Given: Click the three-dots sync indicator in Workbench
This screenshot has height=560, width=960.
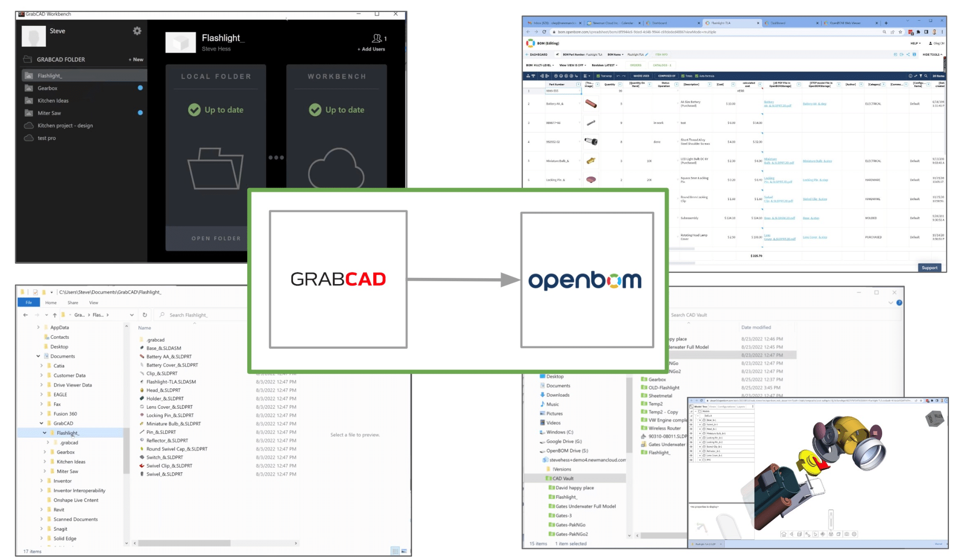Looking at the screenshot, I should pos(276,157).
